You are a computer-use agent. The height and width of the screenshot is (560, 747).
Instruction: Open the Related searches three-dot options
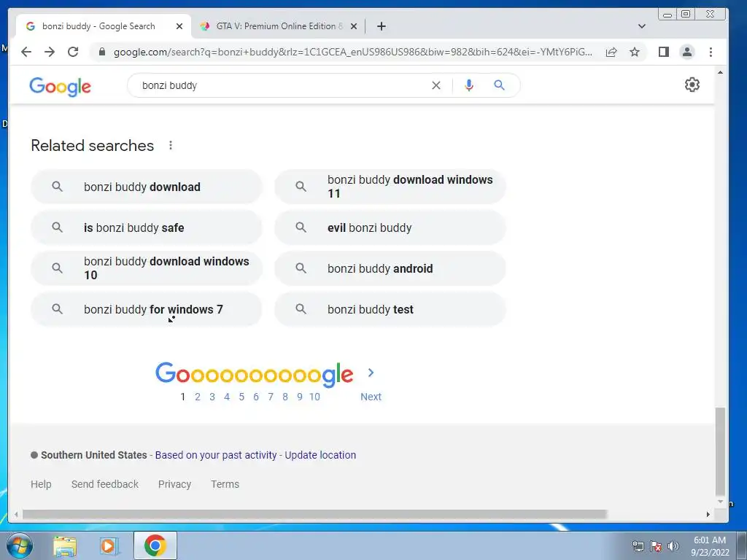click(171, 145)
